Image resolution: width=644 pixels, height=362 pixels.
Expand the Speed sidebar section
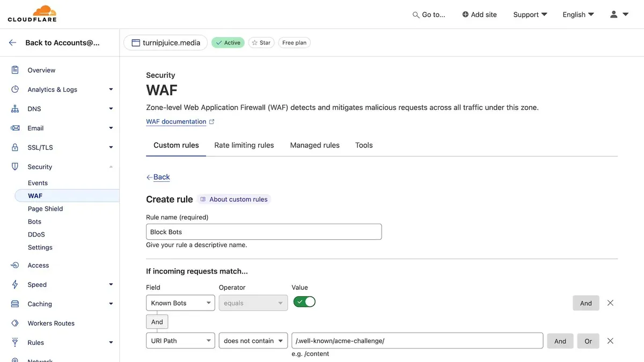pos(111,285)
